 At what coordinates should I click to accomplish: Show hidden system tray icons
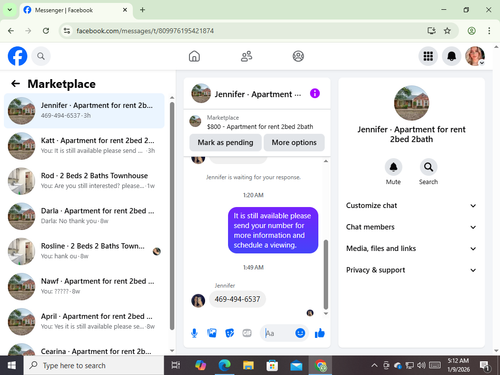coord(374,365)
